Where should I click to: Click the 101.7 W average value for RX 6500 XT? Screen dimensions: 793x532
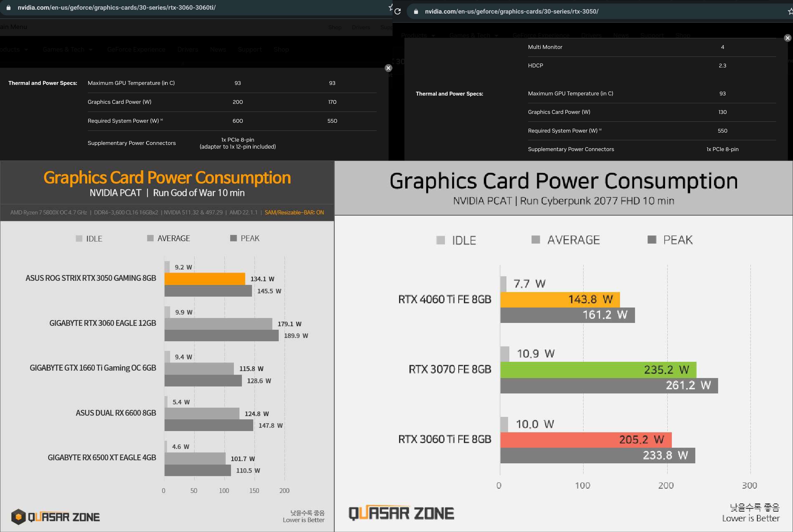pyautogui.click(x=243, y=459)
